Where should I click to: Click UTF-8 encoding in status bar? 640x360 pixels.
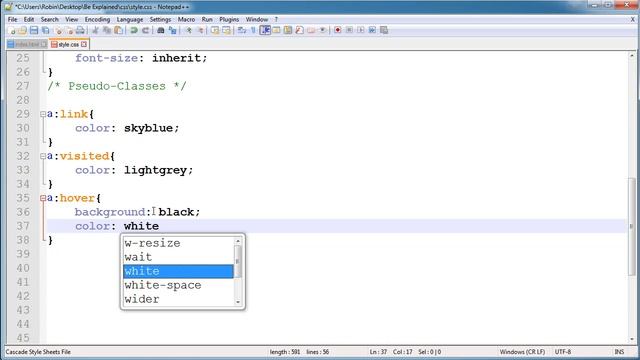click(x=563, y=352)
